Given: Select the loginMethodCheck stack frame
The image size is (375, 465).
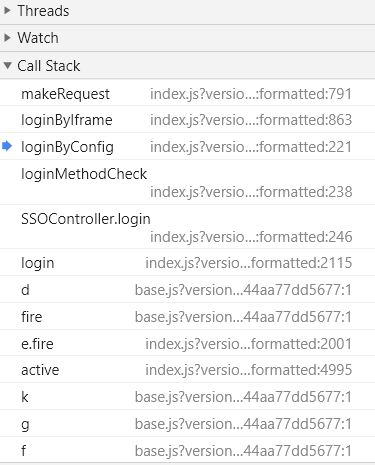Looking at the screenshot, I should 187,182.
